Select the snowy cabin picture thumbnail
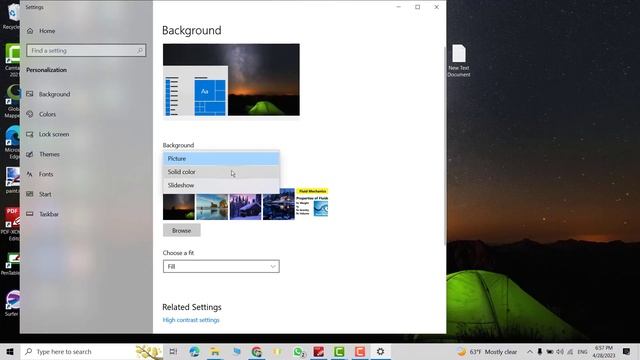Screen dimensions: 640x360 tap(245, 207)
